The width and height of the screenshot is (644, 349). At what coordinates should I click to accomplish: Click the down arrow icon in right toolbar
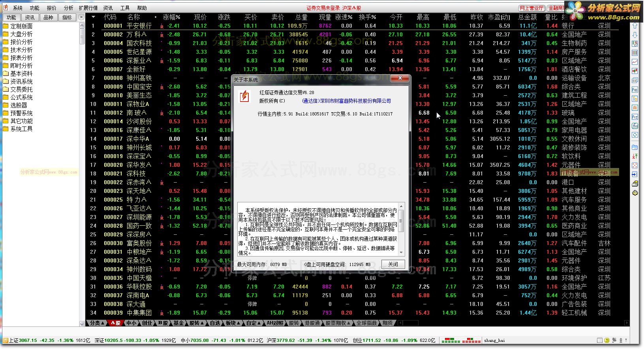(635, 35)
